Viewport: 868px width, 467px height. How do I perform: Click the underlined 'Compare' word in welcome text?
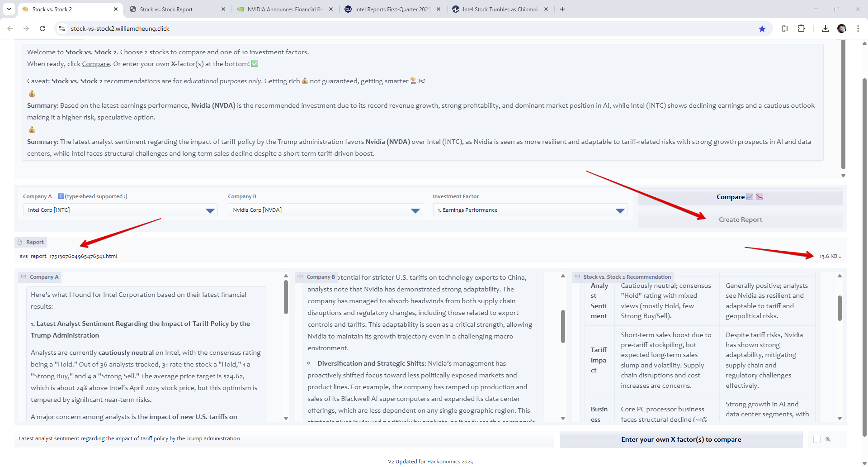click(x=96, y=64)
